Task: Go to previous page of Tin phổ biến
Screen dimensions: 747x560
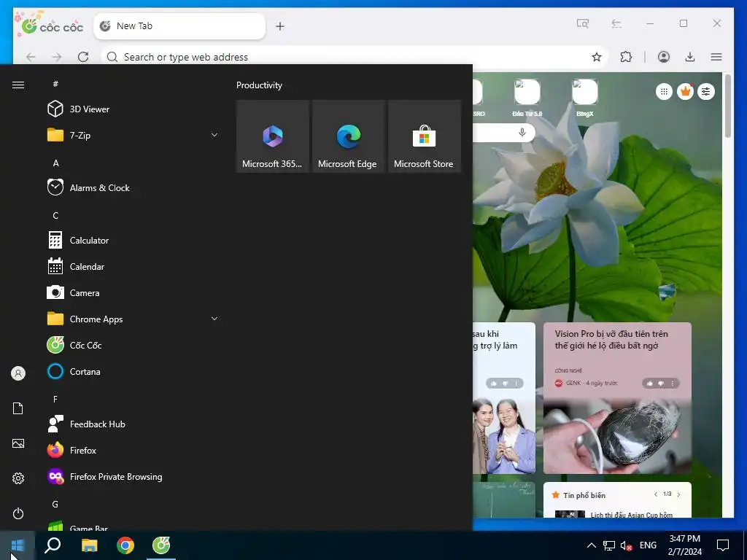Action: pos(656,494)
